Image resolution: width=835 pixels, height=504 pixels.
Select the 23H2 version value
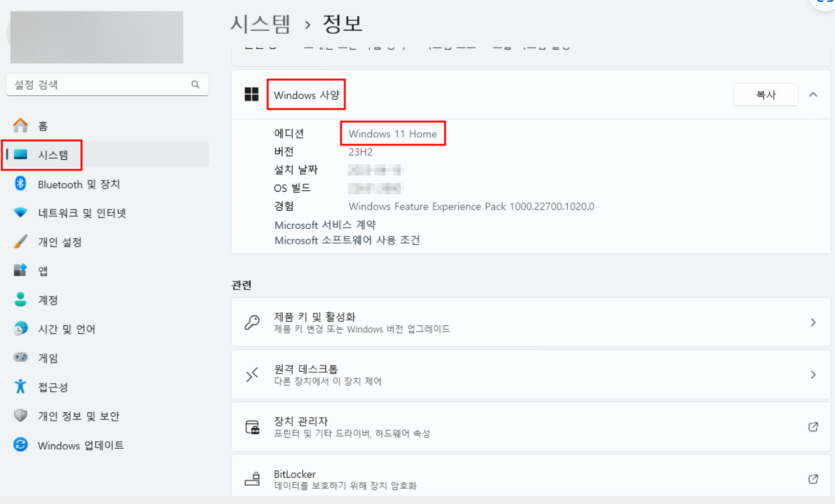(360, 152)
